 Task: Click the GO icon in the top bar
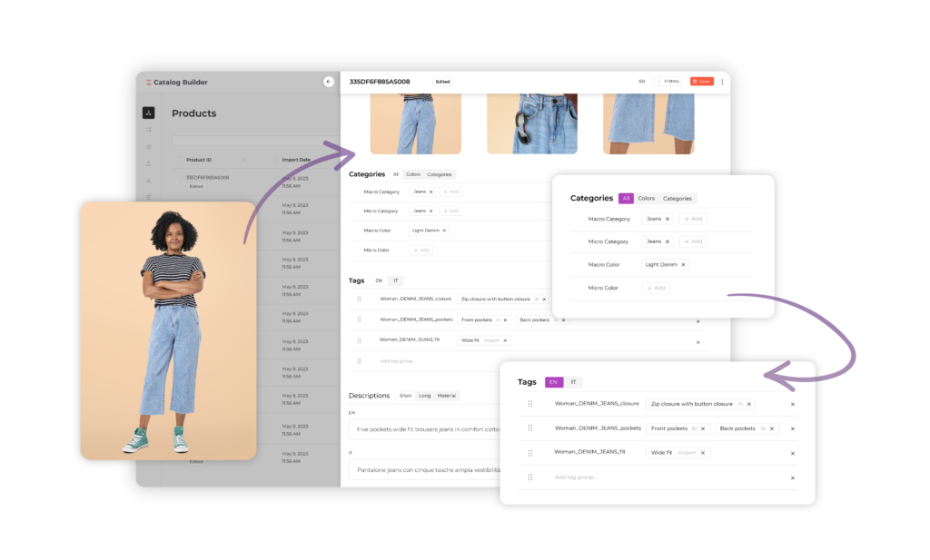point(642,81)
